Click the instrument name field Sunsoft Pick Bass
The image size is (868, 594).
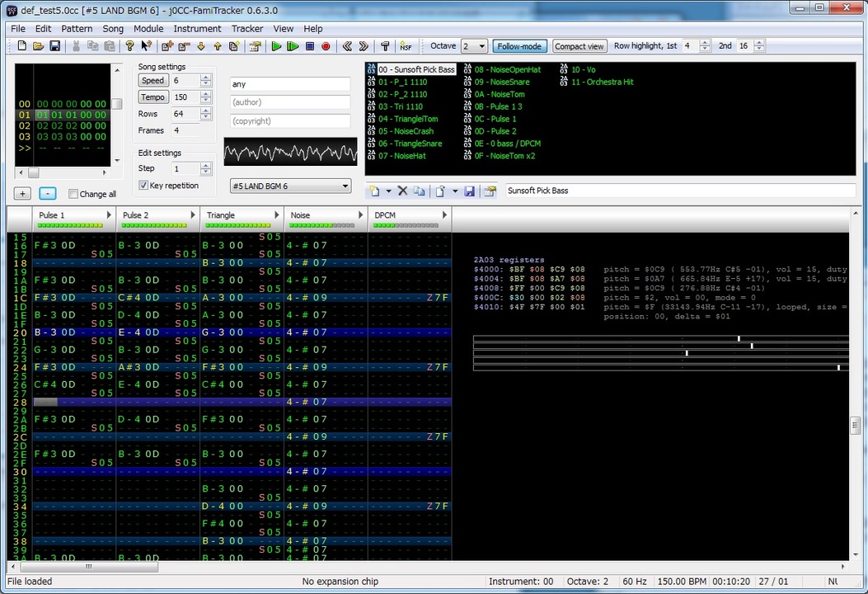click(679, 191)
